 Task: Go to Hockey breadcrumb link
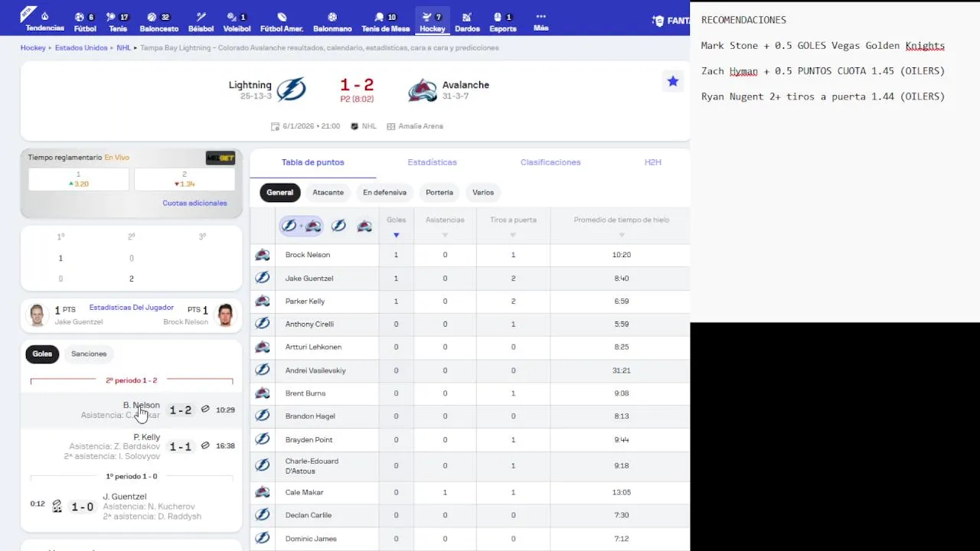tap(33, 47)
